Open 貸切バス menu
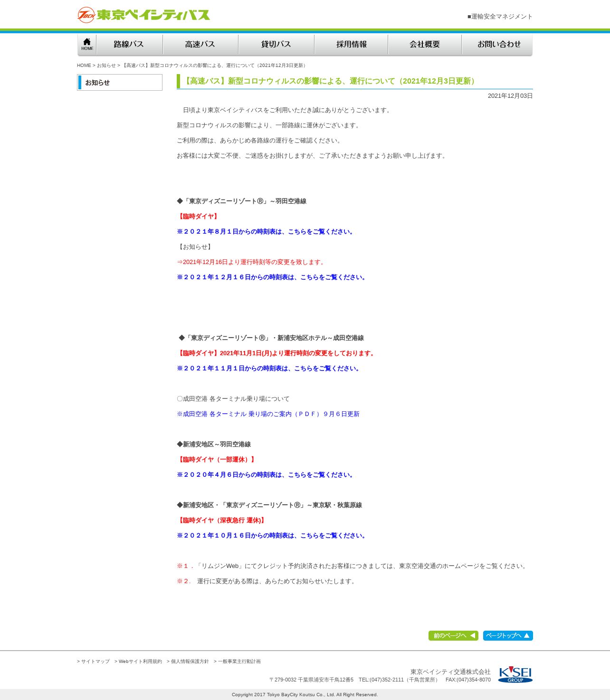The height and width of the screenshot is (700, 610). pos(276,45)
